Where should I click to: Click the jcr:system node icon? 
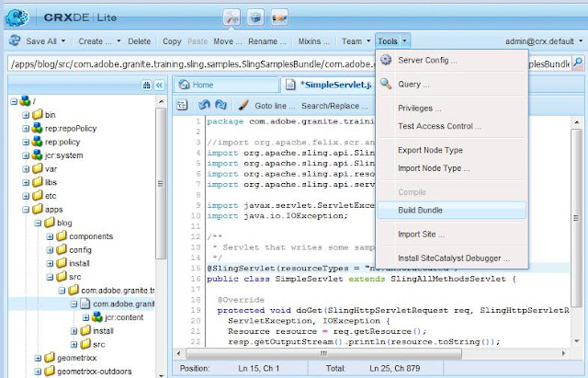(37, 155)
